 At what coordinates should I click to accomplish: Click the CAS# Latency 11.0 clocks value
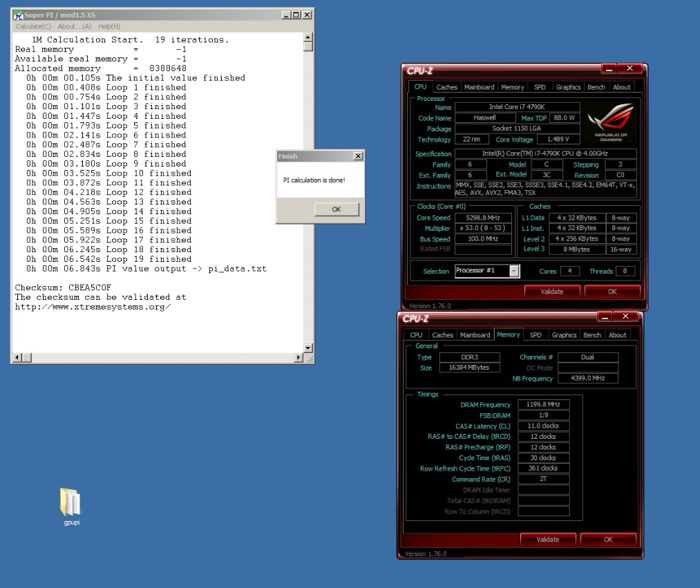[x=543, y=426]
